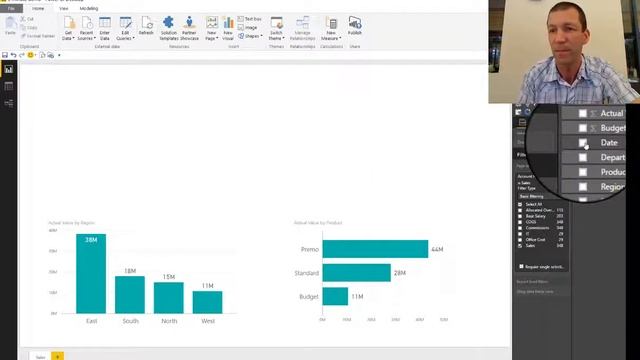640x360 pixels.
Task: Tick the COGS filter checkbox
Action: click(520, 222)
